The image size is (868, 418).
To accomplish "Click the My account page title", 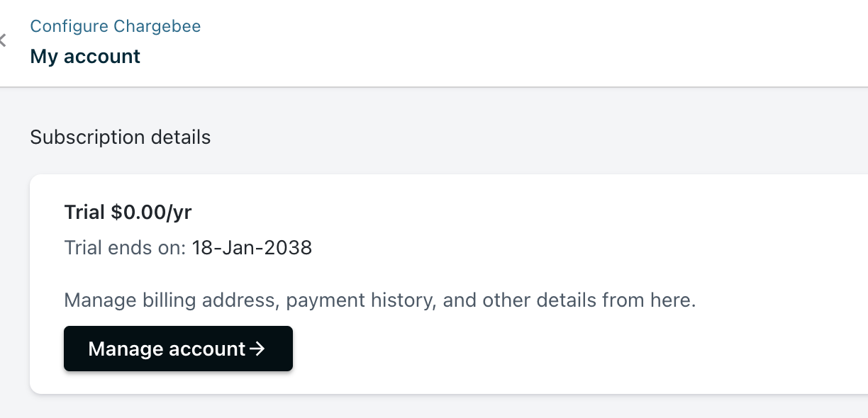I will pyautogui.click(x=85, y=57).
